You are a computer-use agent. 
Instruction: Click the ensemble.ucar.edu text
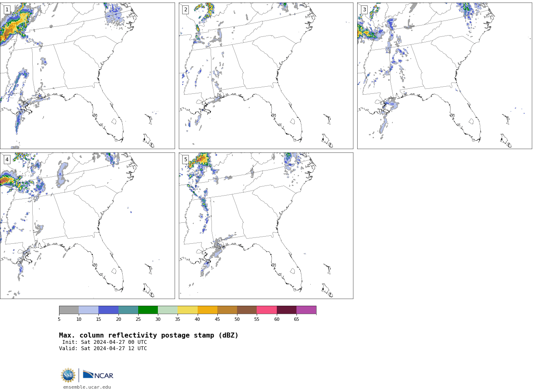pyautogui.click(x=87, y=387)
